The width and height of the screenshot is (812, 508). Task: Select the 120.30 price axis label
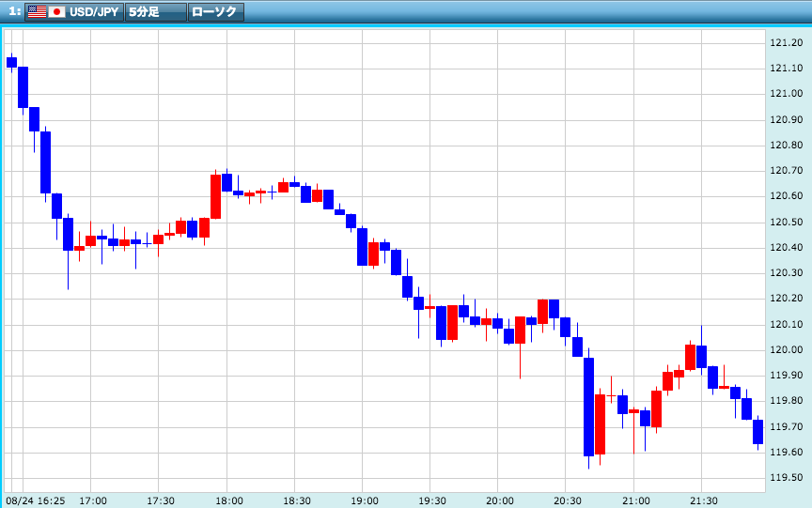[x=786, y=272]
